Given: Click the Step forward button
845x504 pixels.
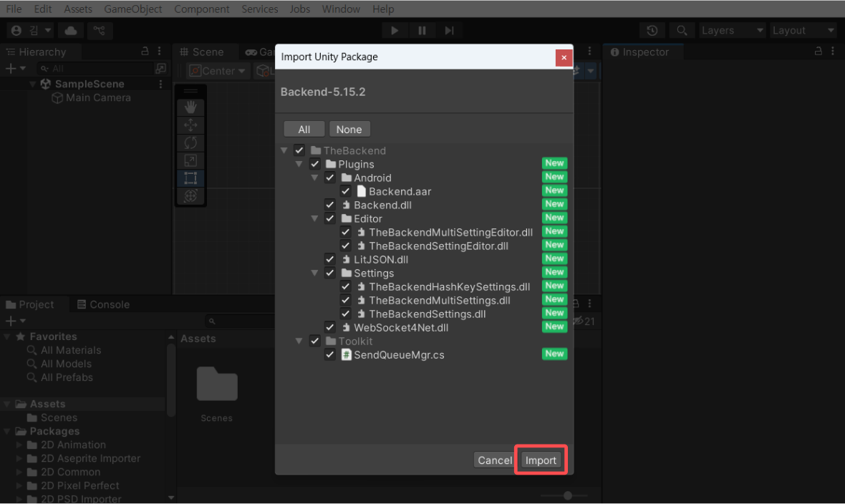Looking at the screenshot, I should coord(450,31).
